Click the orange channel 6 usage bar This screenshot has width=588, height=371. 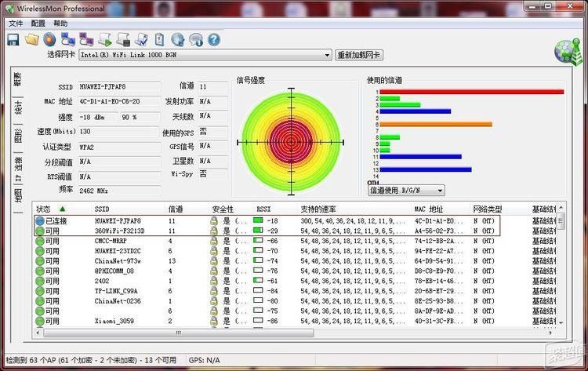tap(436, 124)
